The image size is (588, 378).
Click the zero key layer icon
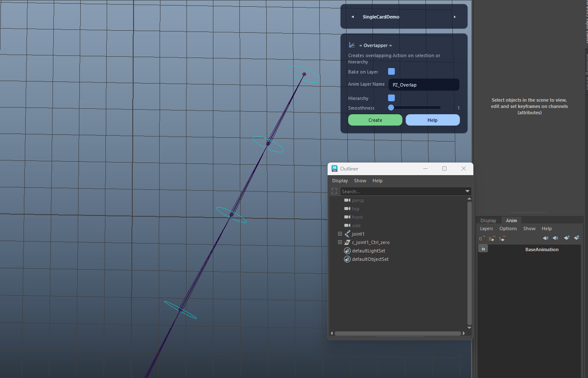[482, 238]
